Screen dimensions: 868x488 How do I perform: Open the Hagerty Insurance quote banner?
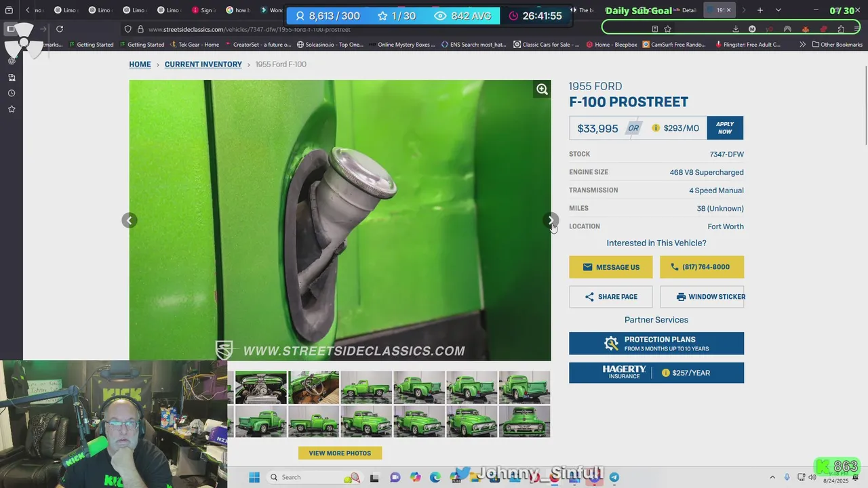click(x=656, y=373)
